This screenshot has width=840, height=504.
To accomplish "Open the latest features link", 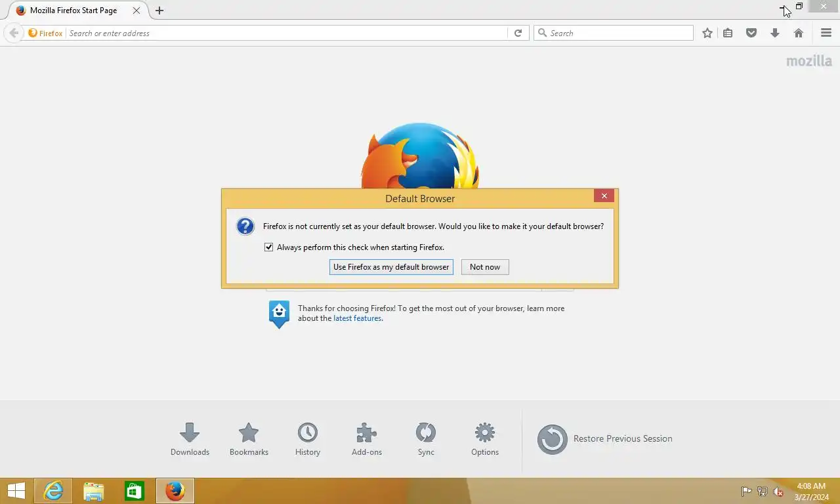I will point(357,318).
